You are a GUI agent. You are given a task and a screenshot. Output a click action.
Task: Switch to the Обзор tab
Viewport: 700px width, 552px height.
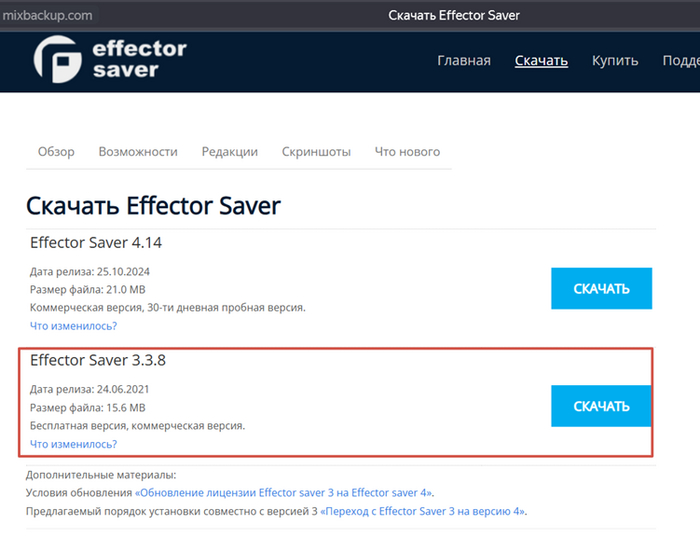(56, 152)
